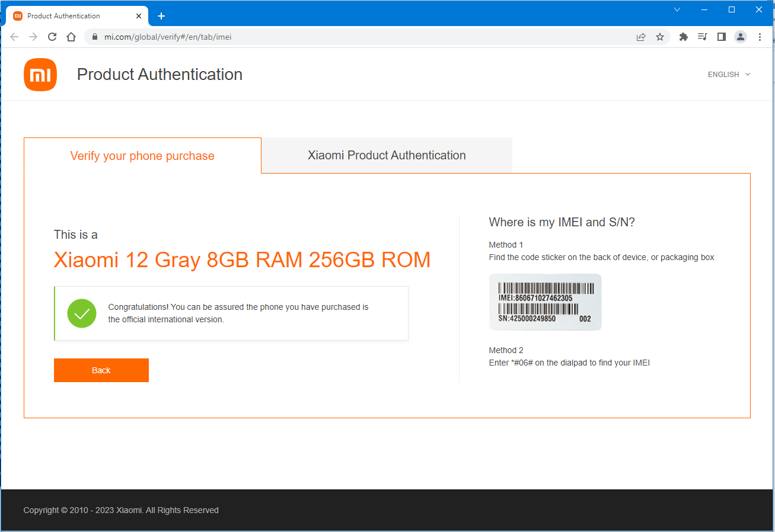The height and width of the screenshot is (532, 775).
Task: Select Verify your phone purchase tab
Action: pos(142,156)
